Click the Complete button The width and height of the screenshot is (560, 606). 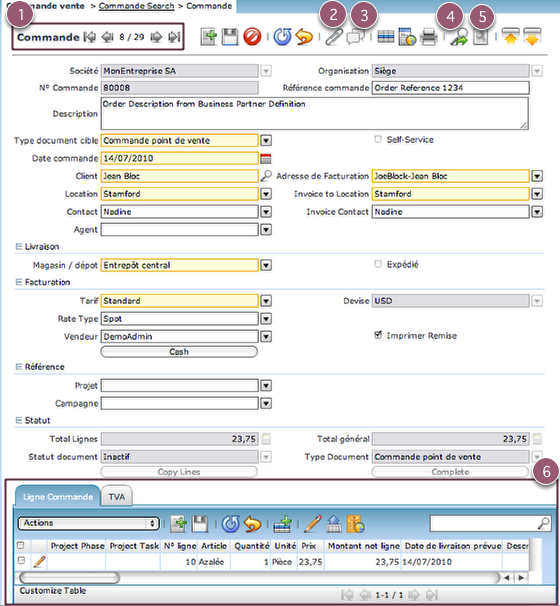(450, 472)
